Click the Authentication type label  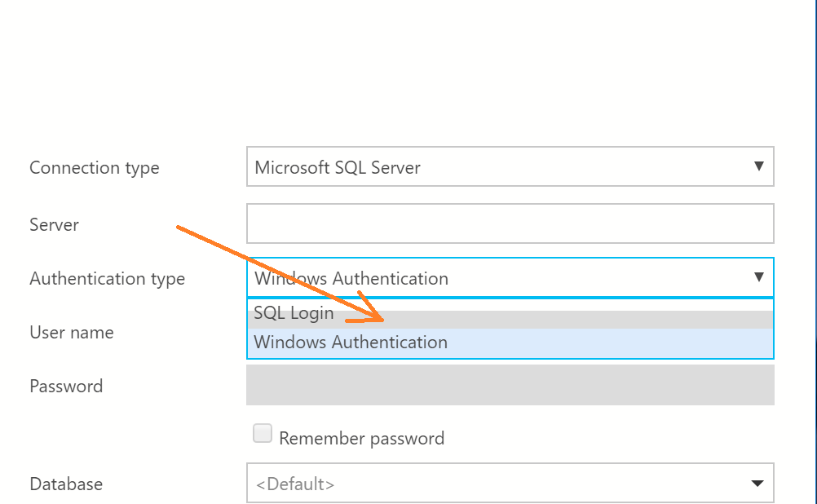pos(107,278)
